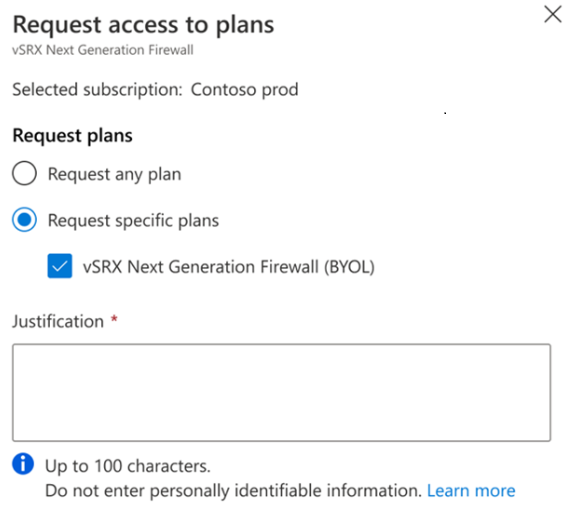Image resolution: width=570 pixels, height=516 pixels.
Task: Click the red required asterisk beside Justification
Action: click(x=114, y=319)
